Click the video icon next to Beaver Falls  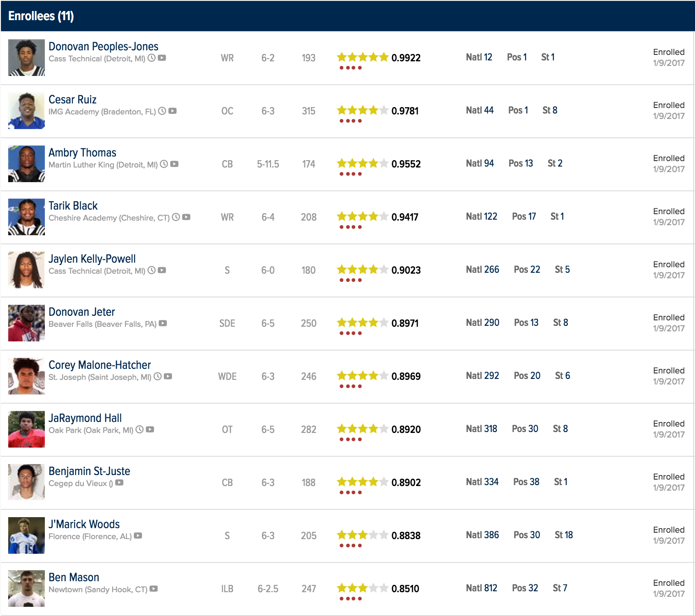tap(163, 324)
